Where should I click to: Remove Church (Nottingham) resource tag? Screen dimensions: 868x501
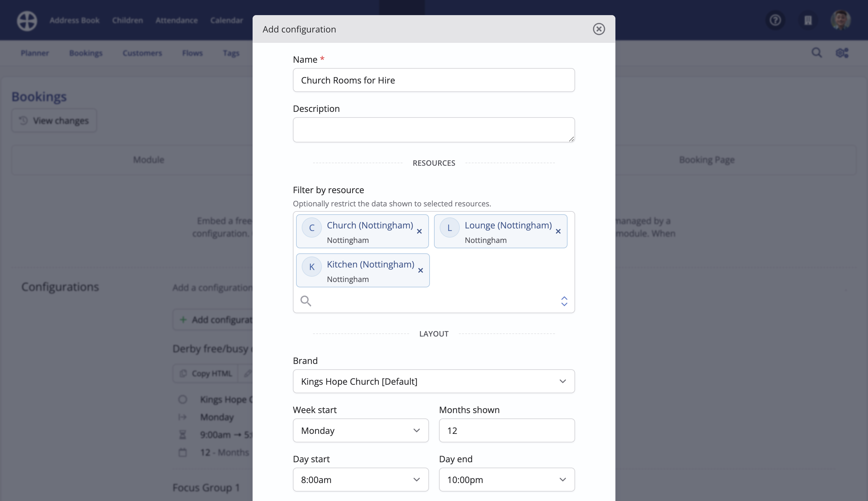pos(419,231)
